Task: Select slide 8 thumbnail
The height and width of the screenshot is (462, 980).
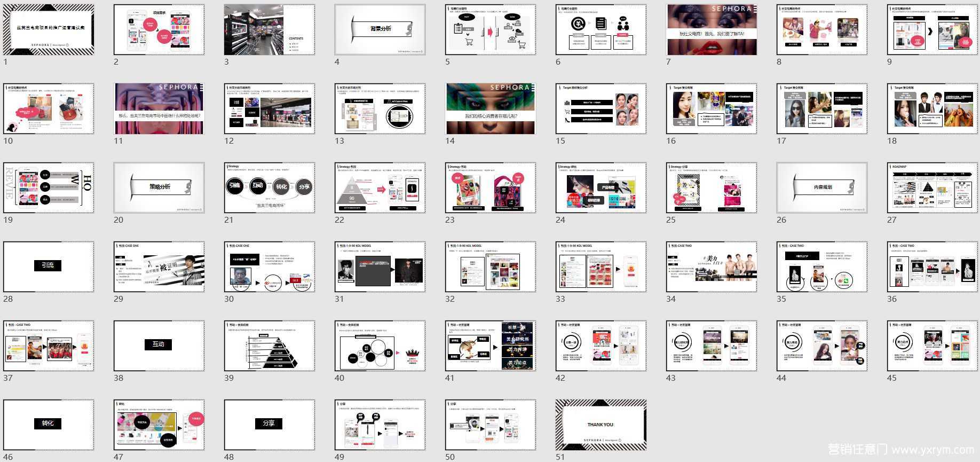Action: point(822,29)
